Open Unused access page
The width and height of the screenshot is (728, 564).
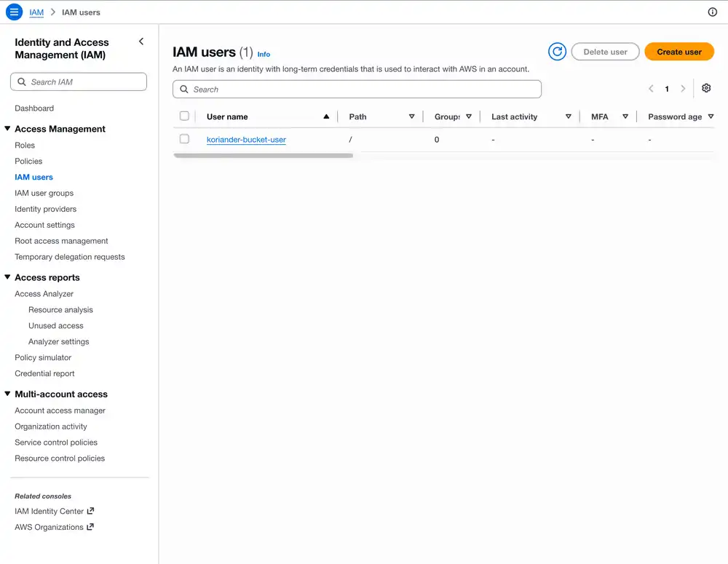click(x=56, y=325)
